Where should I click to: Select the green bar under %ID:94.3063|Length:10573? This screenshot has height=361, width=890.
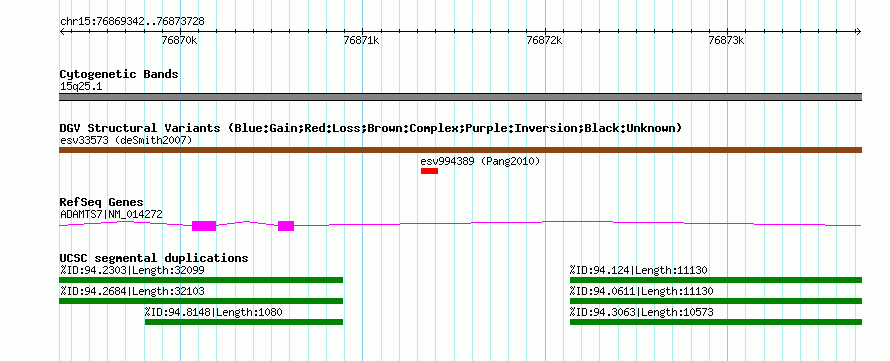click(716, 322)
